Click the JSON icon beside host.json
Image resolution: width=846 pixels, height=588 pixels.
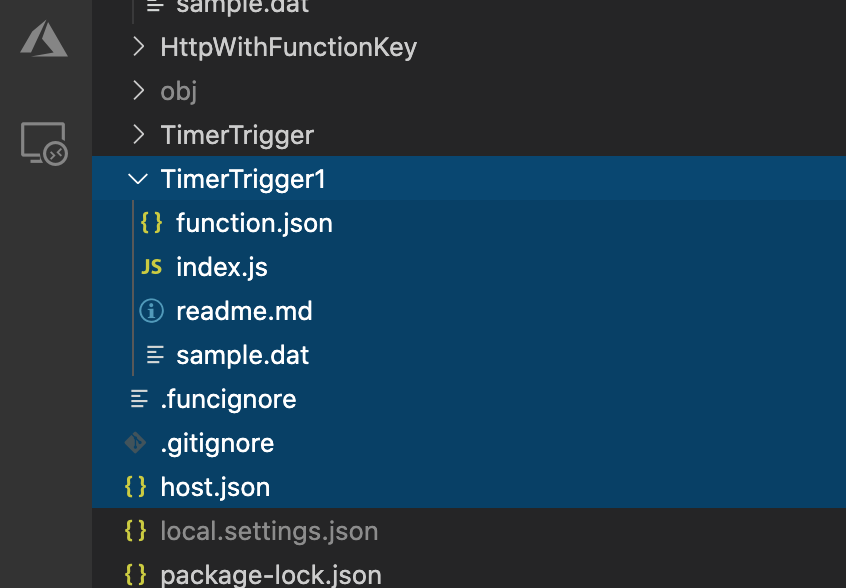point(135,487)
